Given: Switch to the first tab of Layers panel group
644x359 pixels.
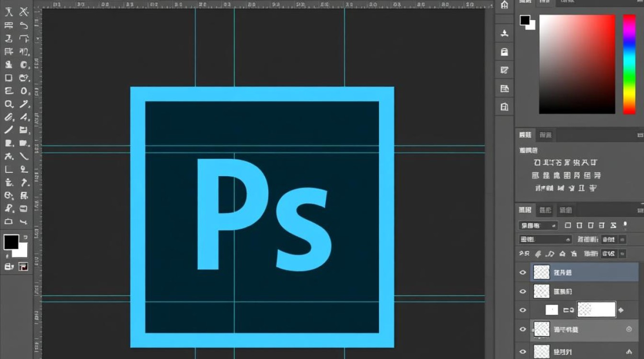Looking at the screenshot, I should click(x=526, y=210).
